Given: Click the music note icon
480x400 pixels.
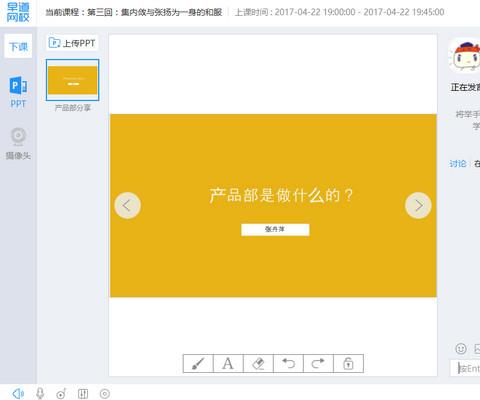Looking at the screenshot, I should click(61, 394).
